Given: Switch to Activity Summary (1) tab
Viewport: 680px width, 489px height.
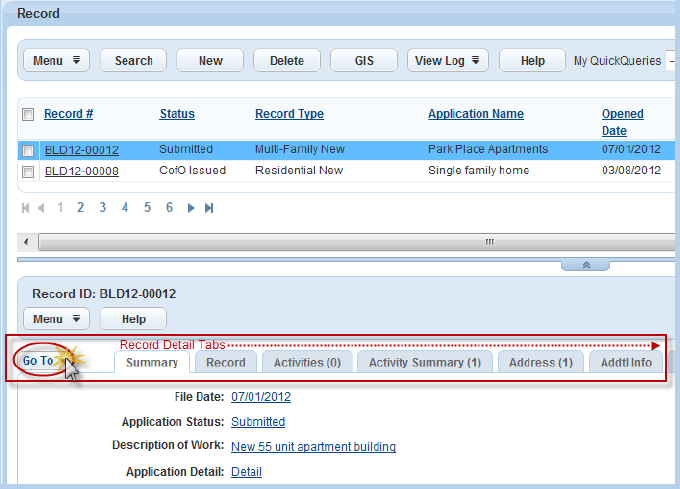Looking at the screenshot, I should tap(425, 362).
